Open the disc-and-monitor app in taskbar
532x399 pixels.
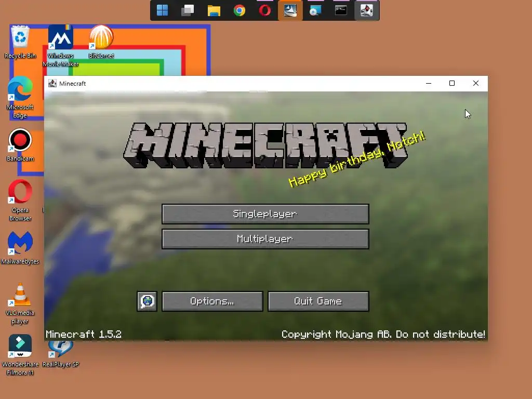(315, 10)
